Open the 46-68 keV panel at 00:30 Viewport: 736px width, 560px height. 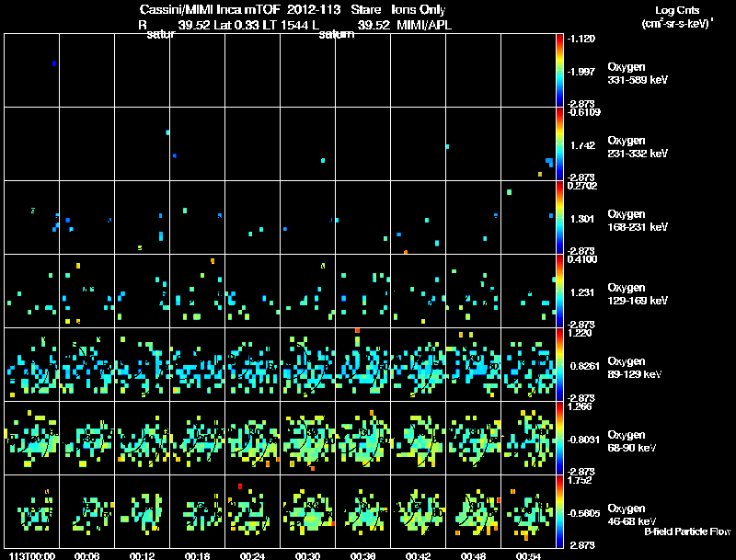point(308,511)
